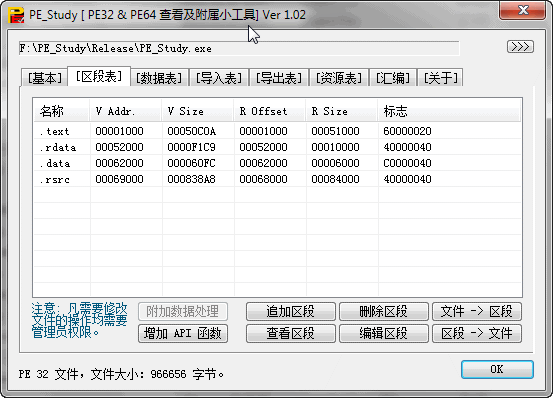The image size is (553, 398).
Task: Select the .rsrc section row
Action: [277, 179]
